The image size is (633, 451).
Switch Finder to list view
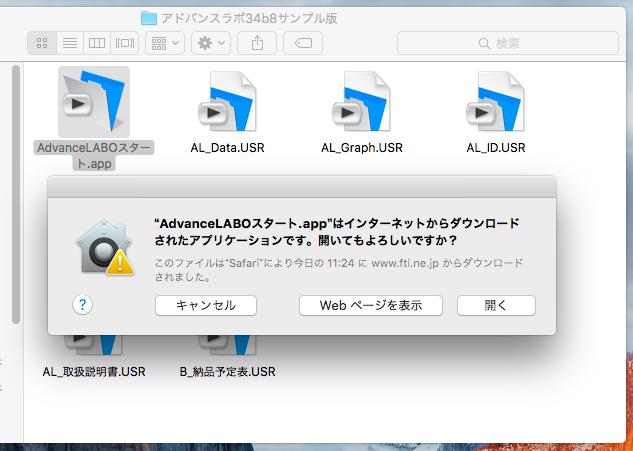[70, 43]
